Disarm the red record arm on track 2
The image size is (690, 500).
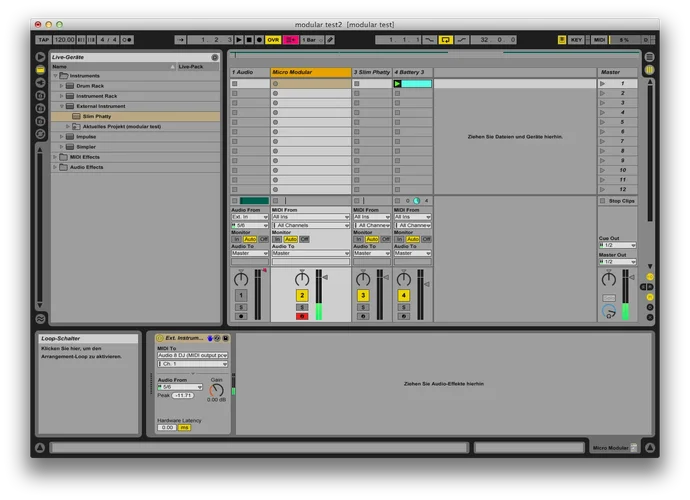click(x=302, y=316)
